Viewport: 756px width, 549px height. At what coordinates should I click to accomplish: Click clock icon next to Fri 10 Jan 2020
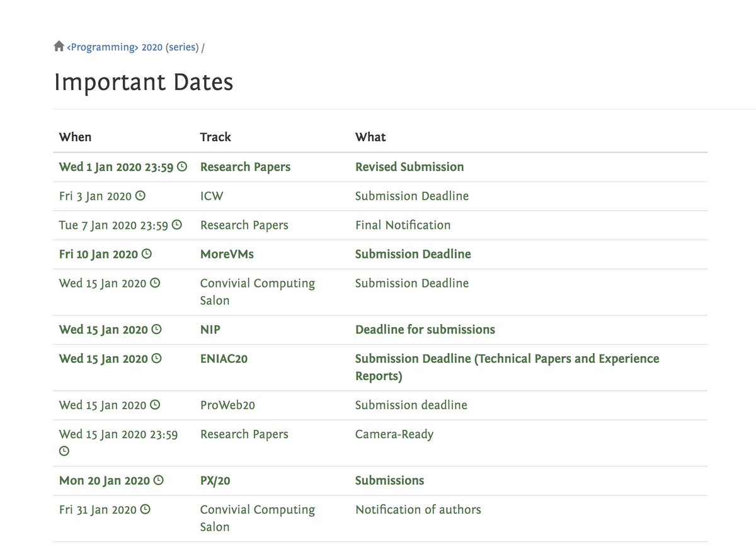pos(147,254)
